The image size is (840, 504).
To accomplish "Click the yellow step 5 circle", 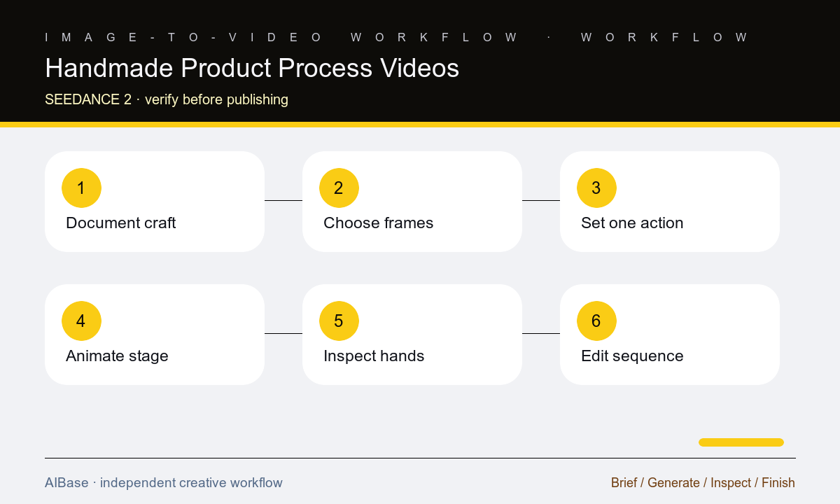I will 339,321.
